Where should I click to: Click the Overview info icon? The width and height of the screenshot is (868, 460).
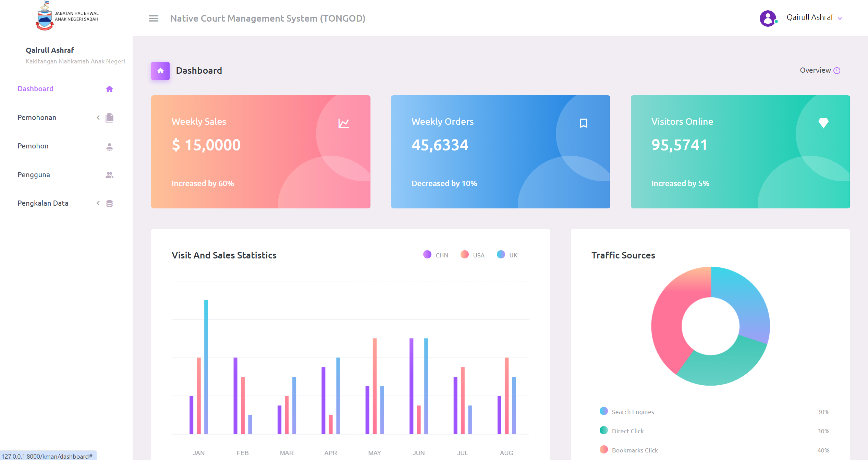837,71
